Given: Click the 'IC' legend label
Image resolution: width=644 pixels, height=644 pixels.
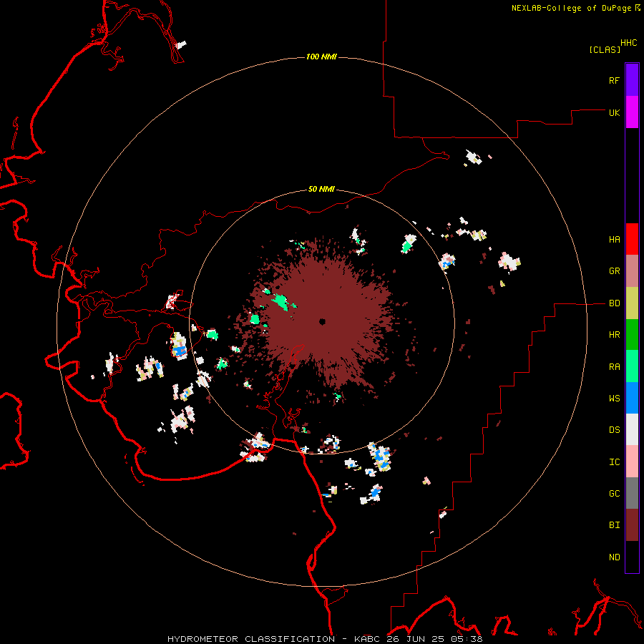Looking at the screenshot, I should tap(615, 462).
